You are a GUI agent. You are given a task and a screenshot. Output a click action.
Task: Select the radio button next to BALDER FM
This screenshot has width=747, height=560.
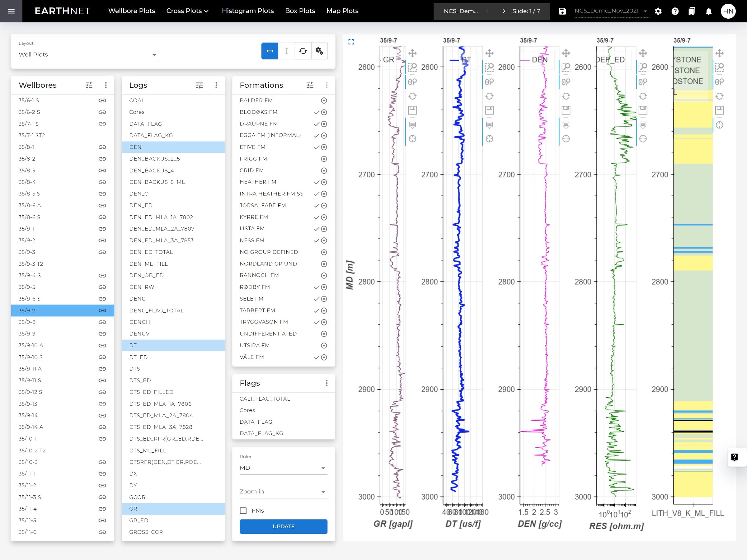tap(324, 100)
